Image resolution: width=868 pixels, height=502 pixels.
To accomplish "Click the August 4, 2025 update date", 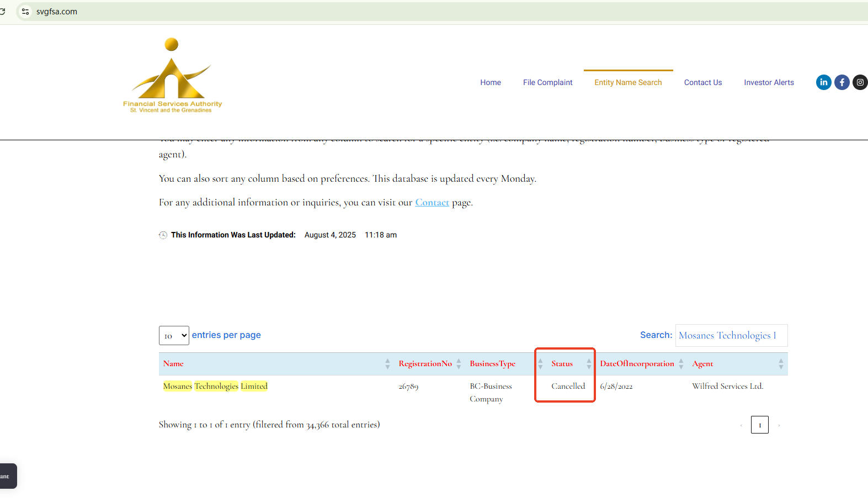I will tap(330, 235).
